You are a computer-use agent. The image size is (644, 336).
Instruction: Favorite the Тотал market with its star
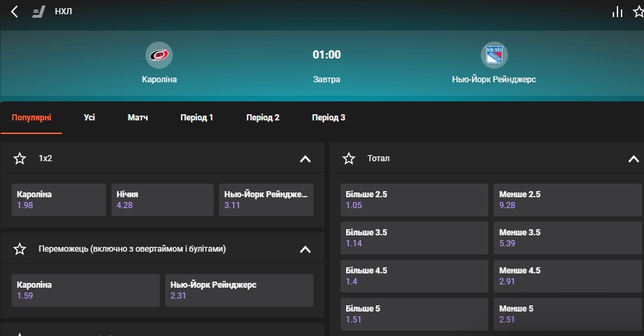(349, 158)
